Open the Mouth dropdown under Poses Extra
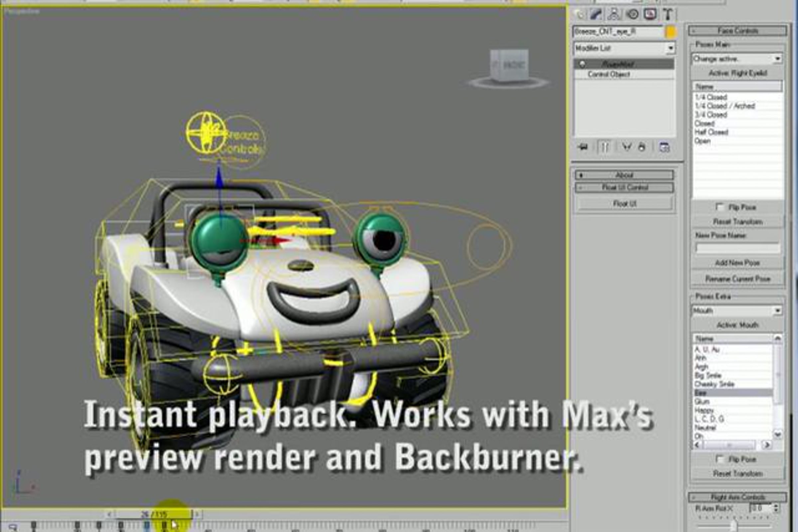The height and width of the screenshot is (532, 798). coord(737,311)
